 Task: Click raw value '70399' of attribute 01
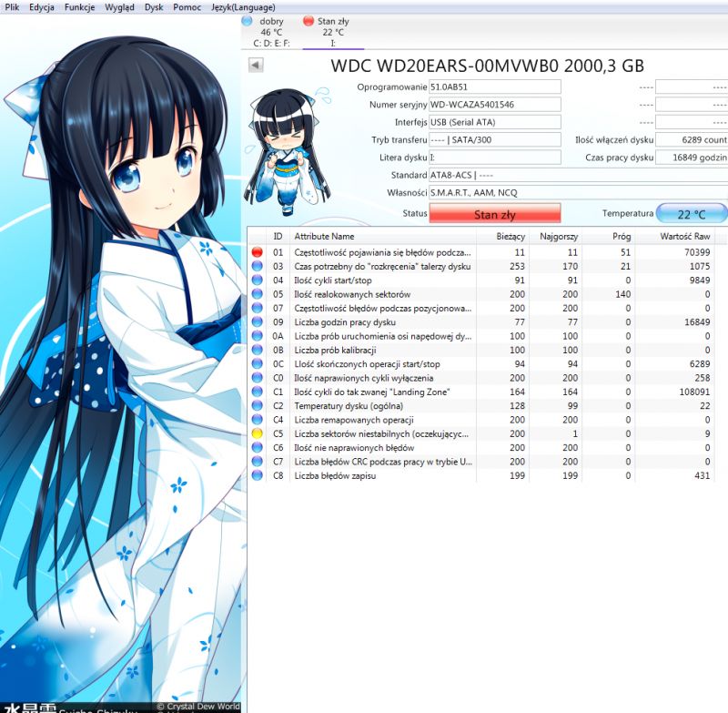pyautogui.click(x=697, y=252)
